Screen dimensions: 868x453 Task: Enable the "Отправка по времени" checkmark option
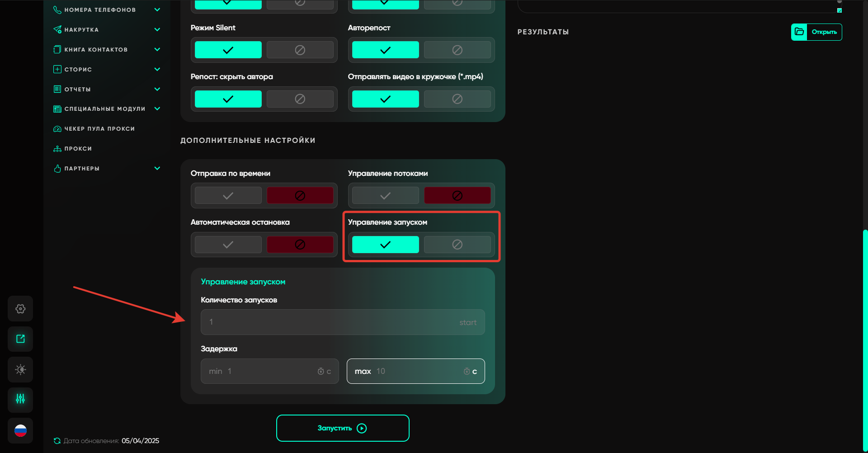(x=228, y=196)
